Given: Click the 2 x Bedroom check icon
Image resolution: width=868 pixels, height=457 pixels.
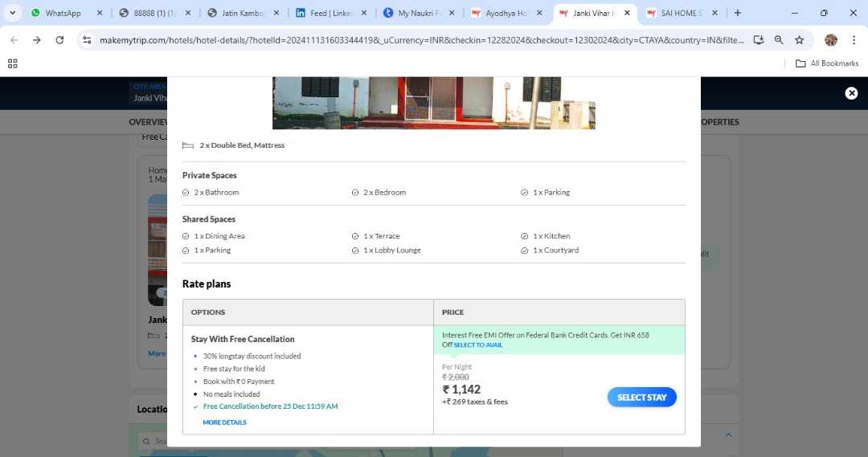Looking at the screenshot, I should tap(355, 193).
